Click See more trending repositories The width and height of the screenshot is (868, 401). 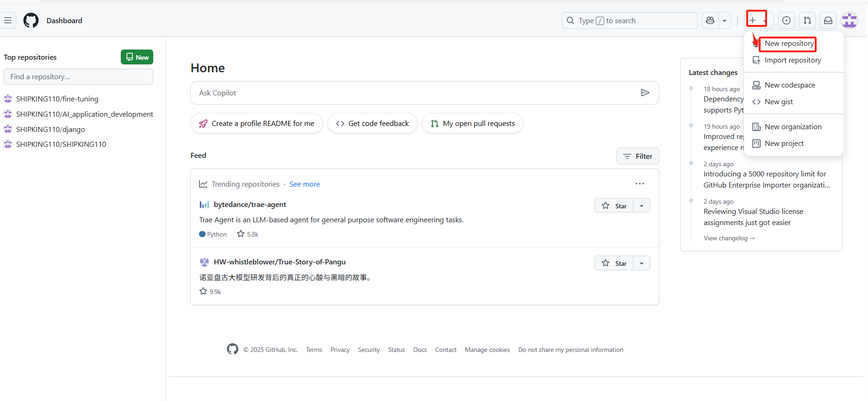click(x=305, y=184)
